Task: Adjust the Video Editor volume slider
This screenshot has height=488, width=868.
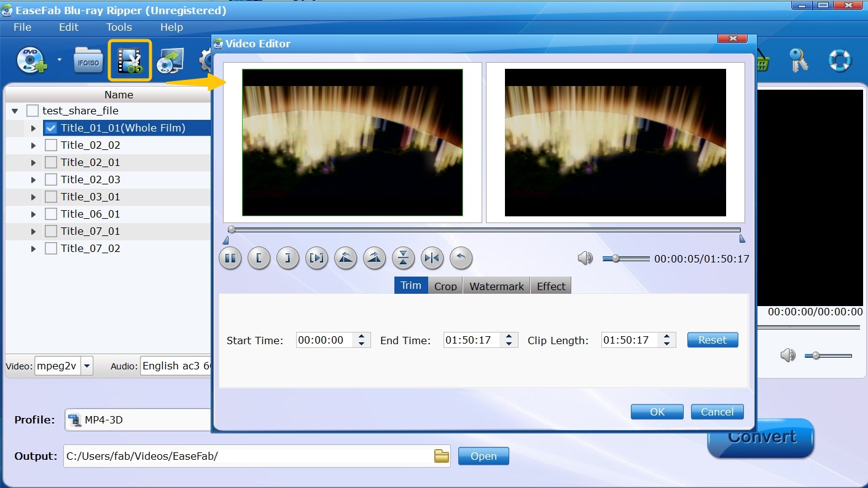Action: (625, 259)
